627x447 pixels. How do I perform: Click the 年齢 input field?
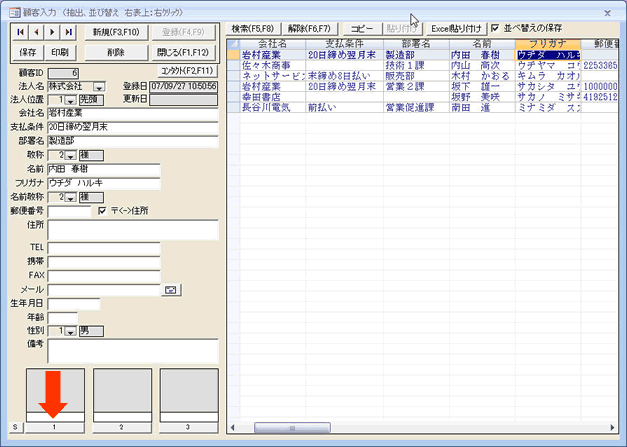(x=62, y=318)
